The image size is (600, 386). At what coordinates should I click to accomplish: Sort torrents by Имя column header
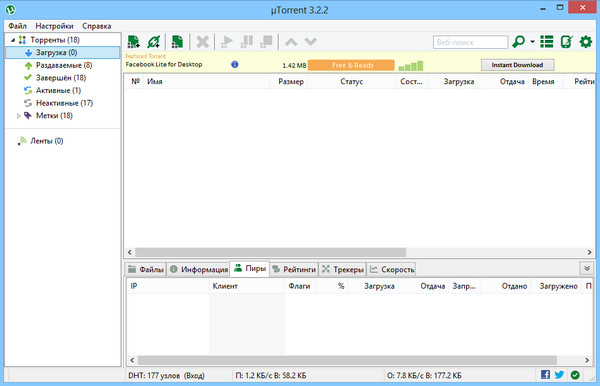tap(206, 81)
